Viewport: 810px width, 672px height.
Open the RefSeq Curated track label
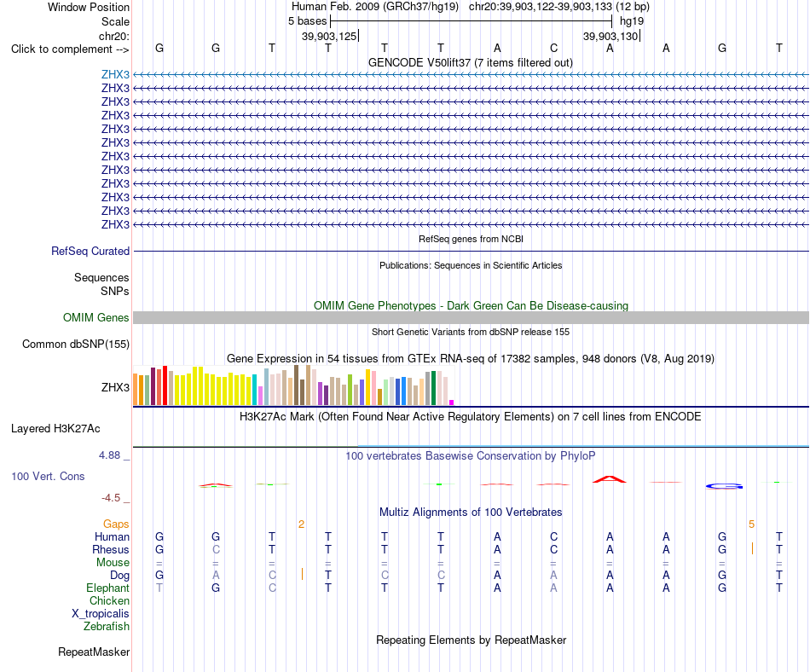click(90, 251)
